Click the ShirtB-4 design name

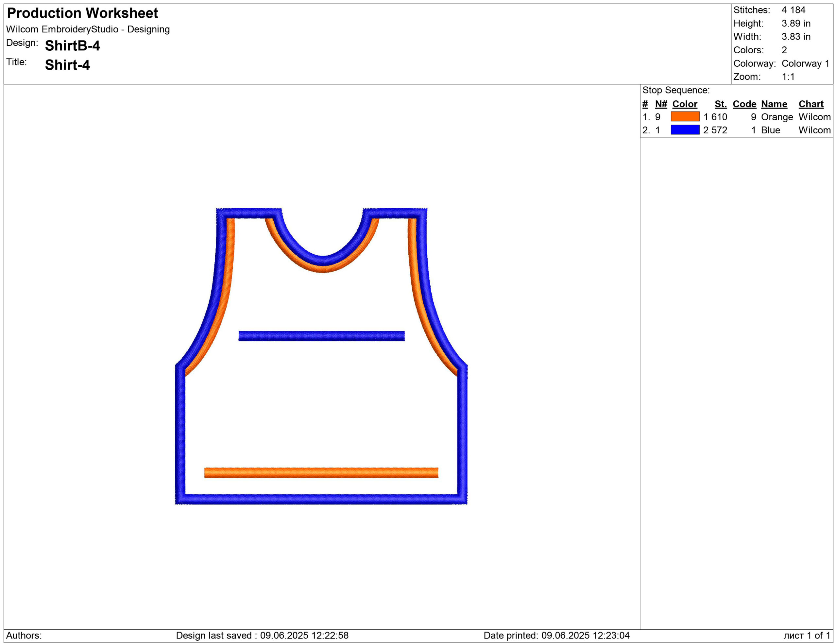pos(73,45)
